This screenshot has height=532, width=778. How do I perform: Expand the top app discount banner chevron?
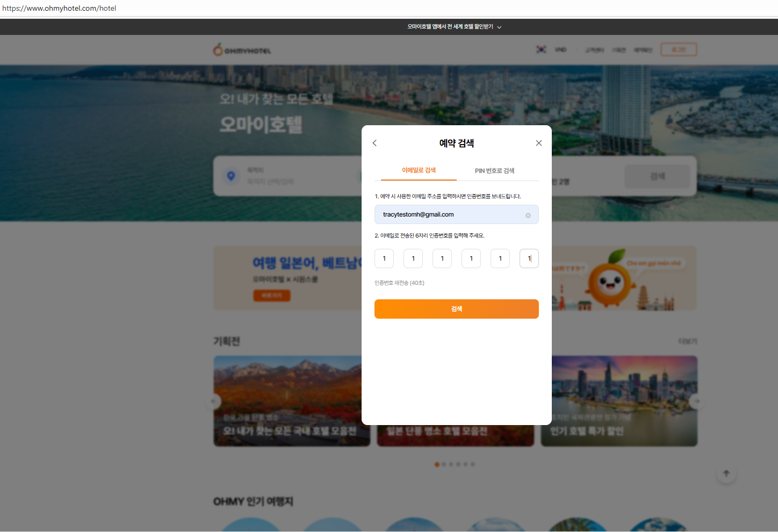point(499,27)
